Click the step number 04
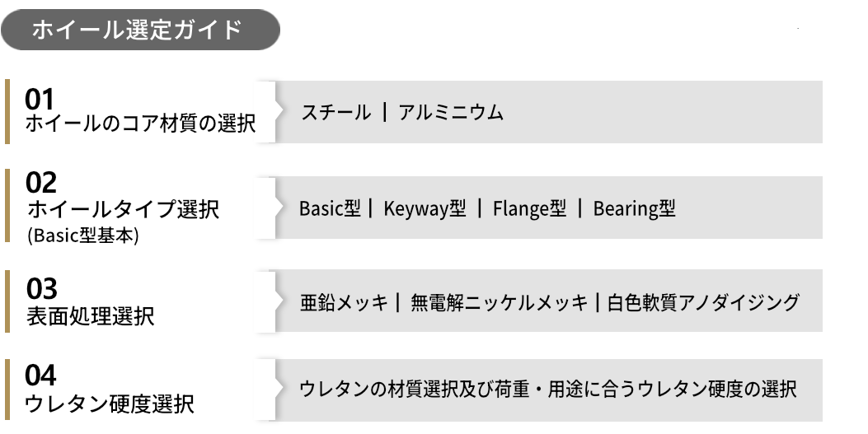868x434 pixels. [x=41, y=376]
